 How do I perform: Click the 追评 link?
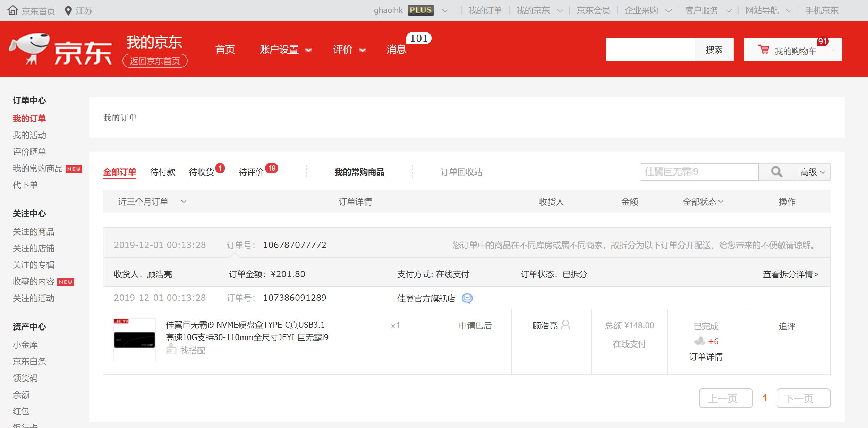(787, 326)
